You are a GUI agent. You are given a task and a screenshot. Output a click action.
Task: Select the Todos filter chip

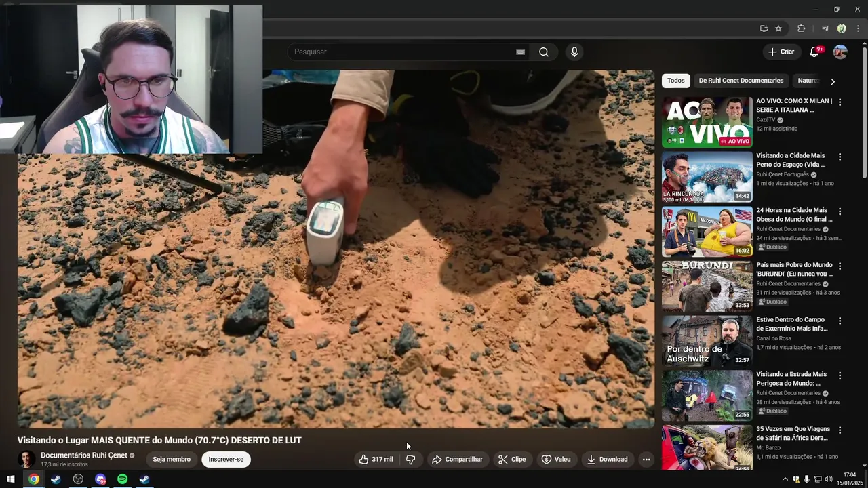[x=676, y=81]
